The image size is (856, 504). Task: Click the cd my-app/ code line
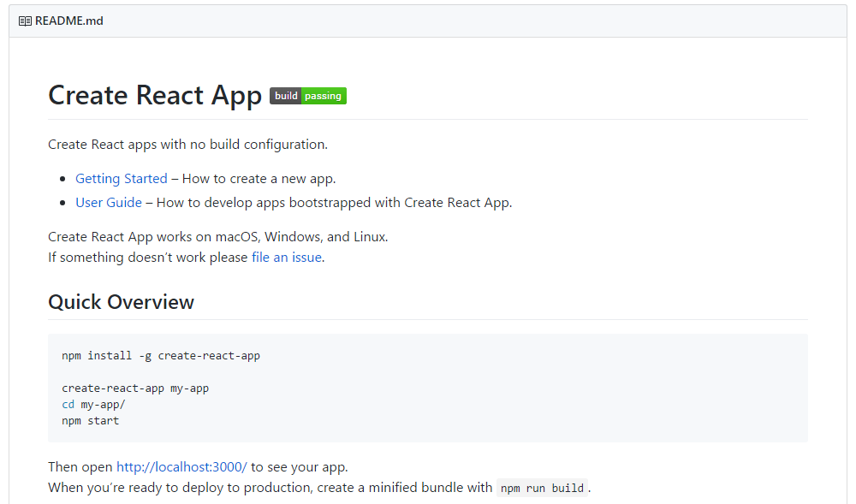[93, 405]
